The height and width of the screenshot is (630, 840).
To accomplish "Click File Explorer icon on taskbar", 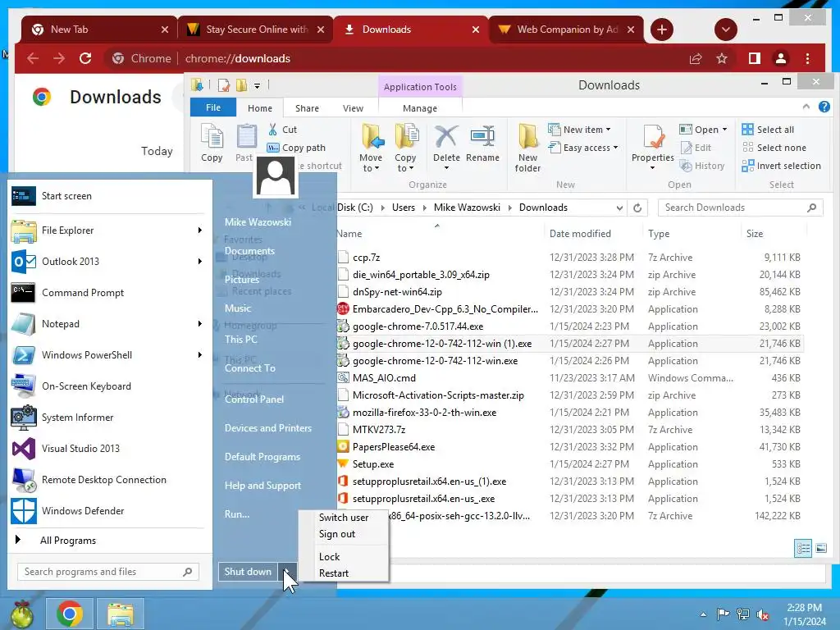I will [x=120, y=614].
